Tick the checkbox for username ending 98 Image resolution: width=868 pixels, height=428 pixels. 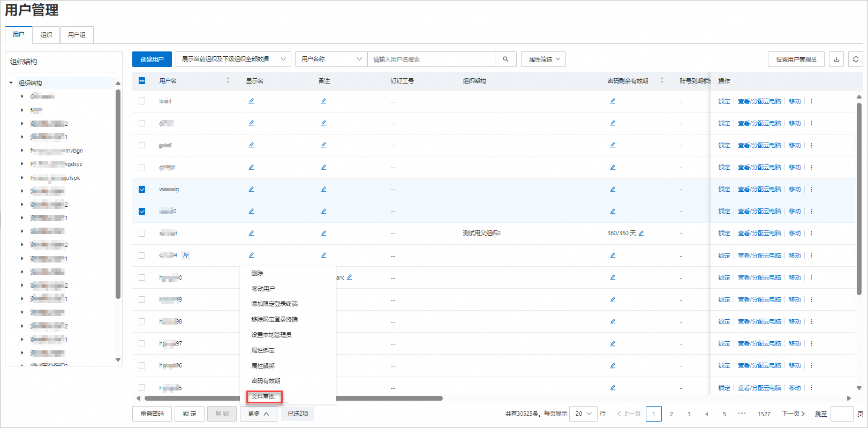tap(142, 321)
